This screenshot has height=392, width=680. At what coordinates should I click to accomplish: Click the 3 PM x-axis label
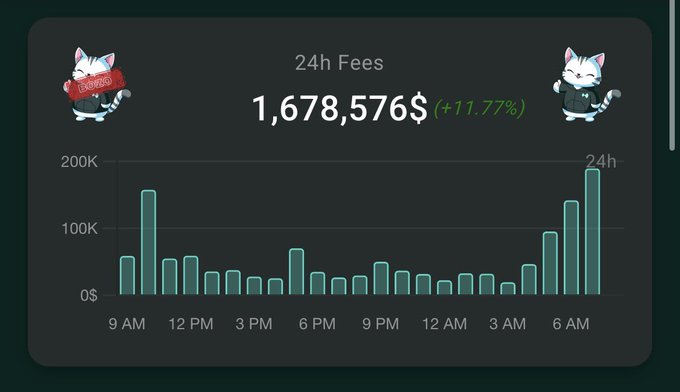(x=254, y=324)
